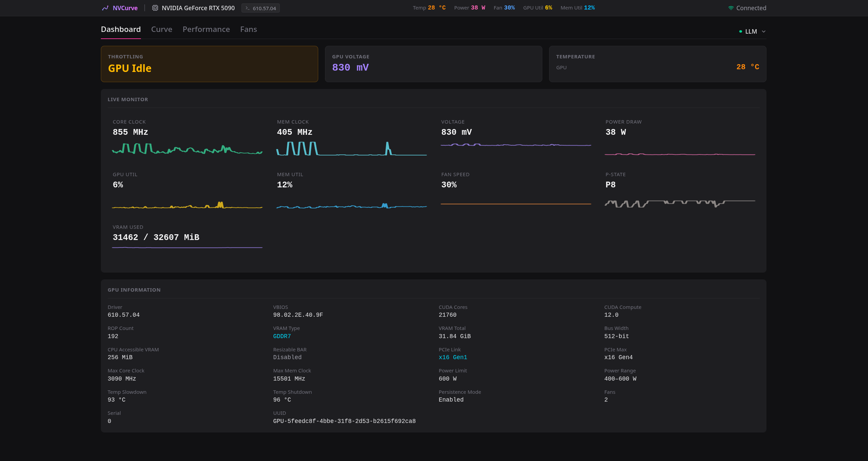Click the 96 °C temp shutdown value

tap(282, 400)
